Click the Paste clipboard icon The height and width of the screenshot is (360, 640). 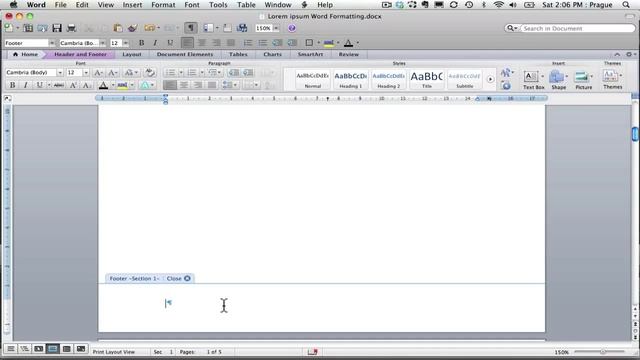click(118, 28)
